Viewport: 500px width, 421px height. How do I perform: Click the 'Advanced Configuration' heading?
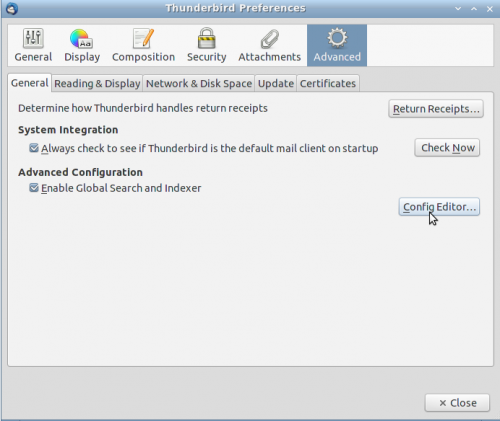[x=80, y=172]
